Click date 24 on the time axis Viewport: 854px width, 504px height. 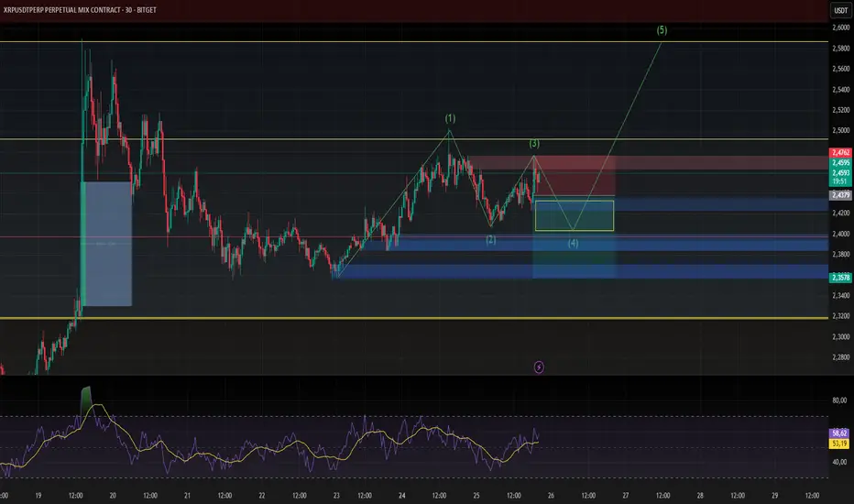(x=402, y=496)
